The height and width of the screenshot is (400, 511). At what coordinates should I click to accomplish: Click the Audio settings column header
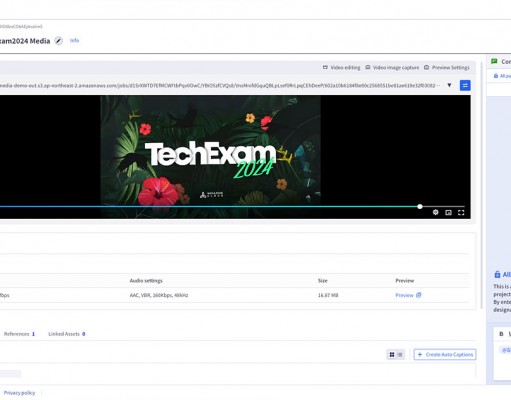tap(146, 281)
